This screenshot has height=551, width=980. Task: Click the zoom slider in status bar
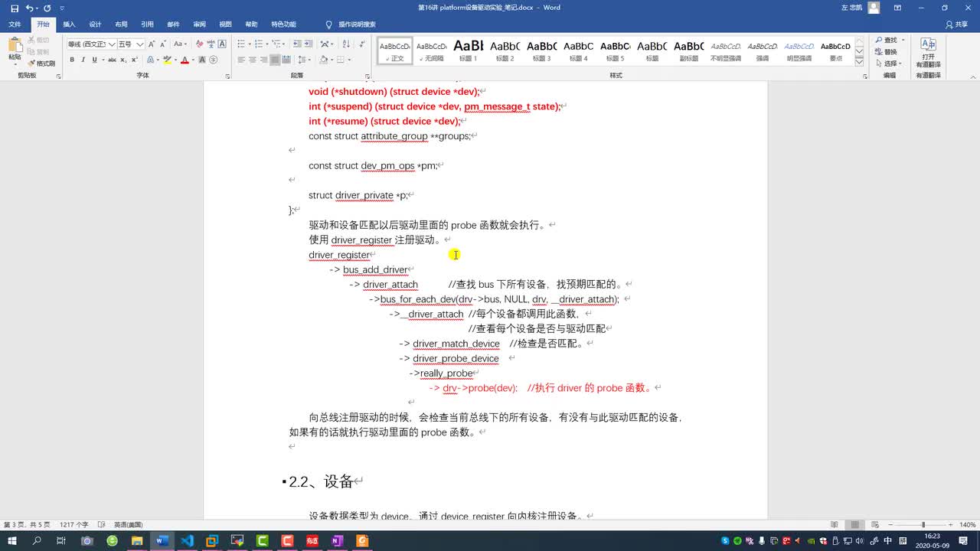point(923,525)
